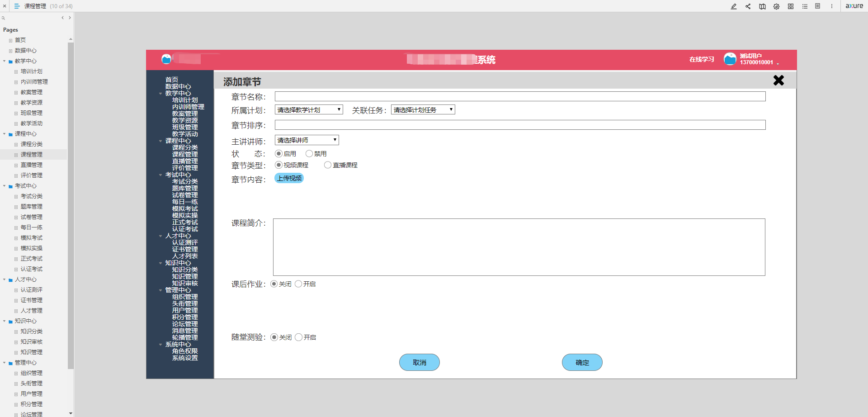Choose 直播课程 chapter type
Image resolution: width=868 pixels, height=417 pixels.
(x=328, y=165)
